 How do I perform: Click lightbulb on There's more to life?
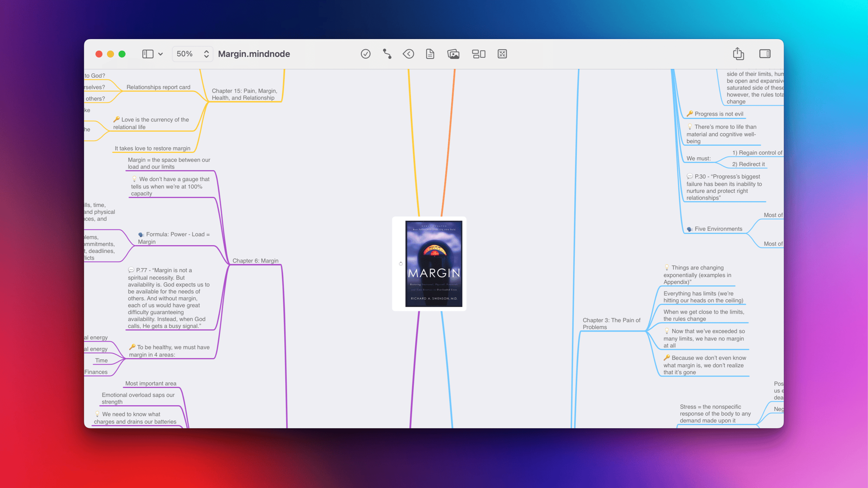click(x=690, y=127)
